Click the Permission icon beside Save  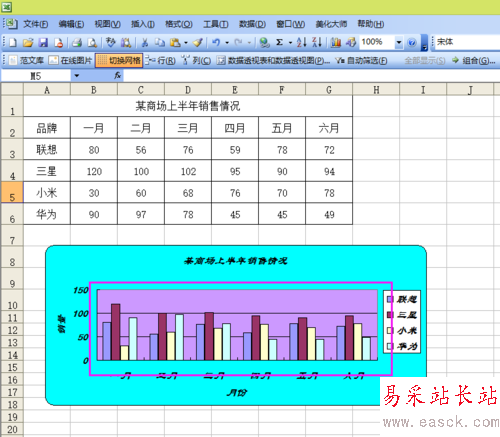(x=59, y=42)
